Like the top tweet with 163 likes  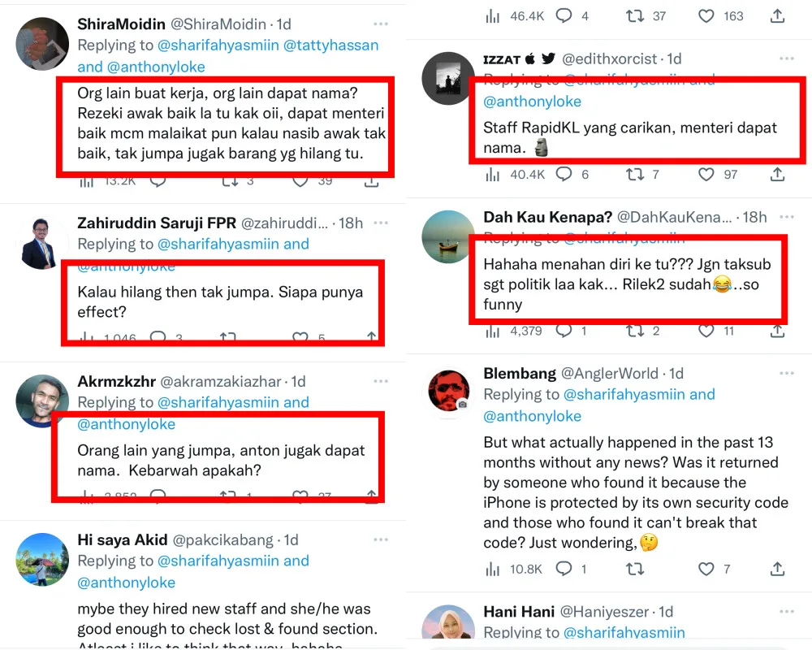706,16
